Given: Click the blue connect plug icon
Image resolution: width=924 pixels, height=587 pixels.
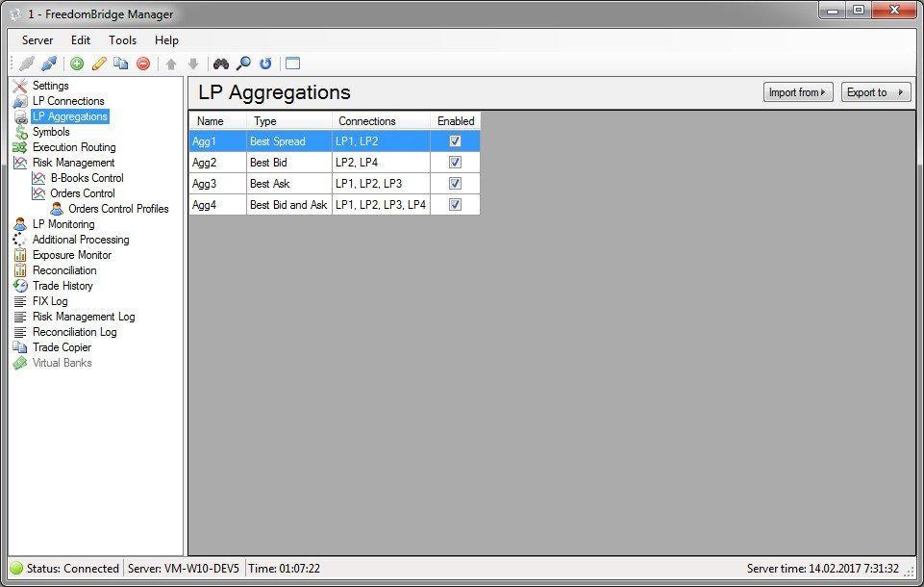Looking at the screenshot, I should click(x=49, y=64).
